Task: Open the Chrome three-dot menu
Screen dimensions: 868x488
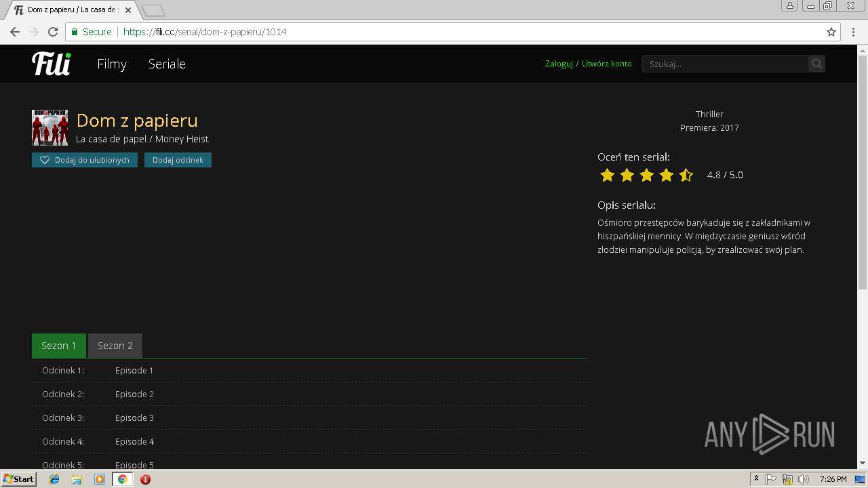Action: (853, 32)
